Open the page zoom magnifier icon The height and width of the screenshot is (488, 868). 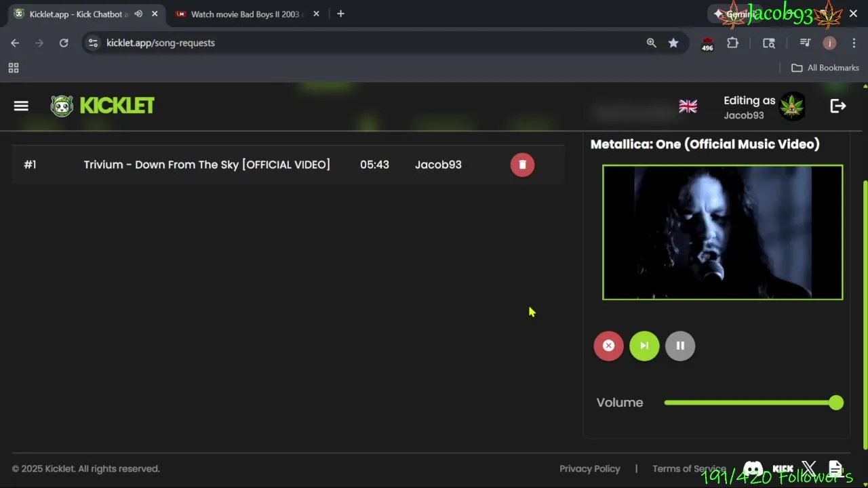[x=651, y=43]
